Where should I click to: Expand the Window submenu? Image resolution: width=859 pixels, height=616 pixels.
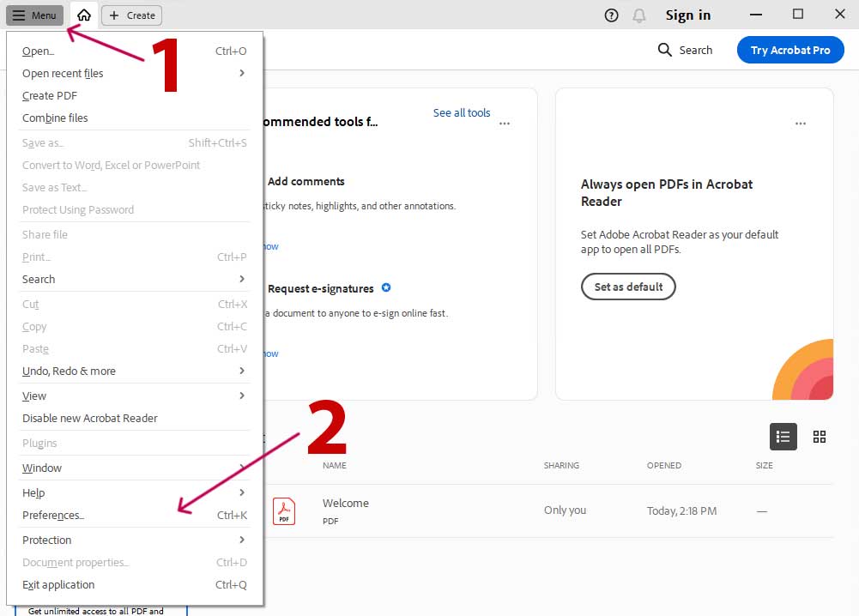(x=134, y=468)
